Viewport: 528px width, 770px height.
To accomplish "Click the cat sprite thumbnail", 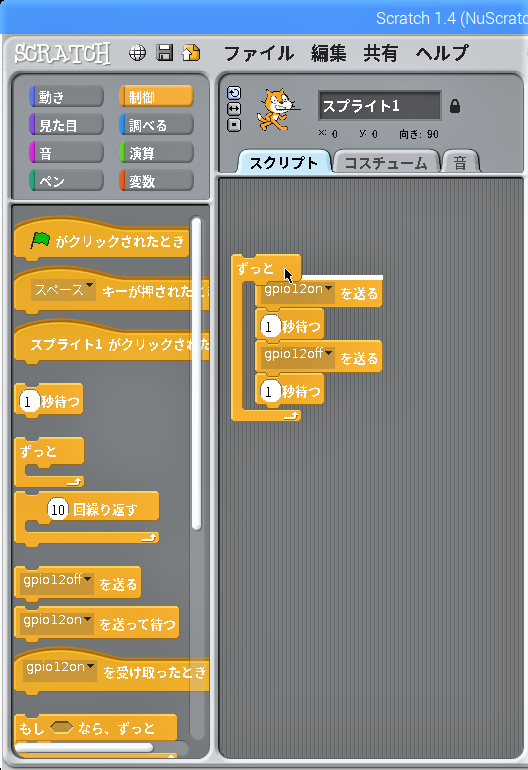I will tap(278, 110).
